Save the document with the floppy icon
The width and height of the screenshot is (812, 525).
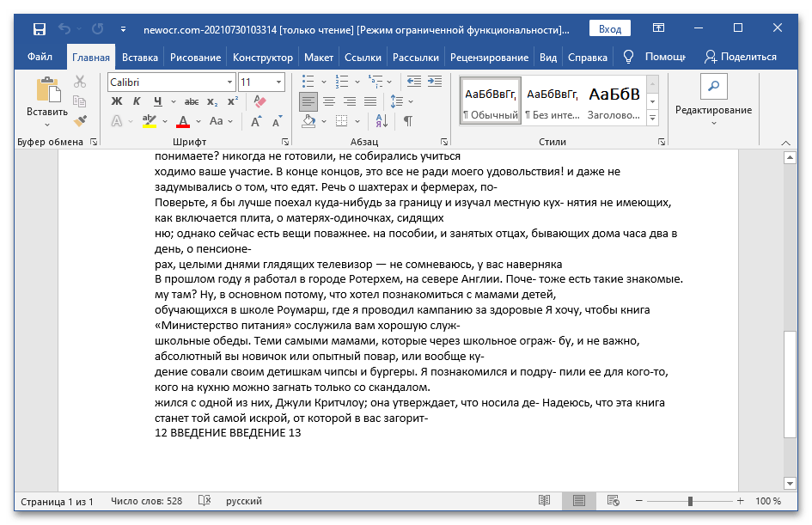click(40, 29)
